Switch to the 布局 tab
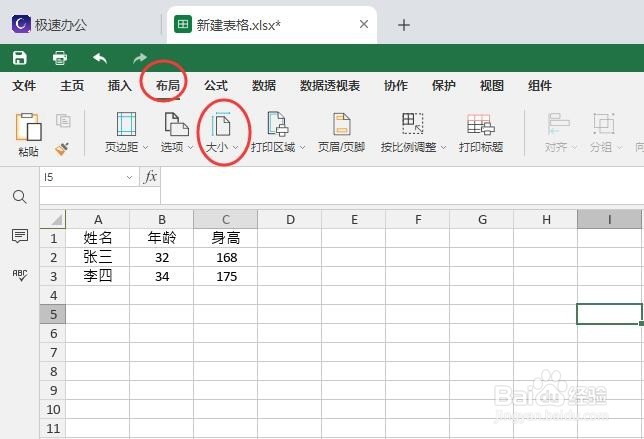 168,85
